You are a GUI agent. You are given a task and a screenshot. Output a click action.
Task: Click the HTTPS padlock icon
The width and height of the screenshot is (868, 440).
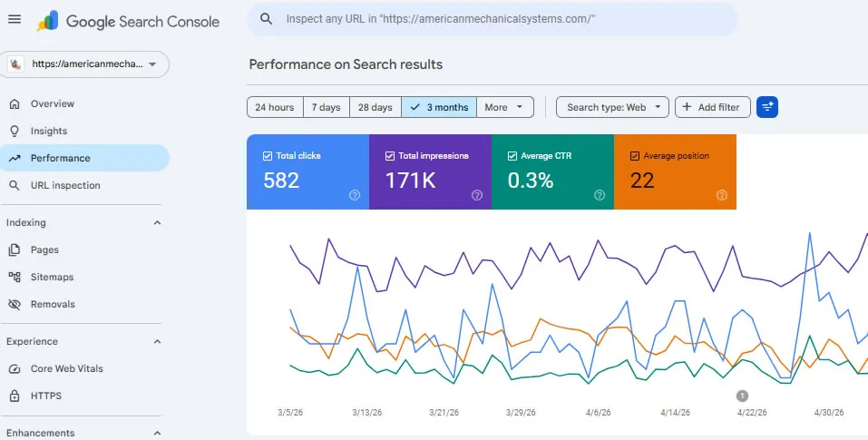point(15,396)
